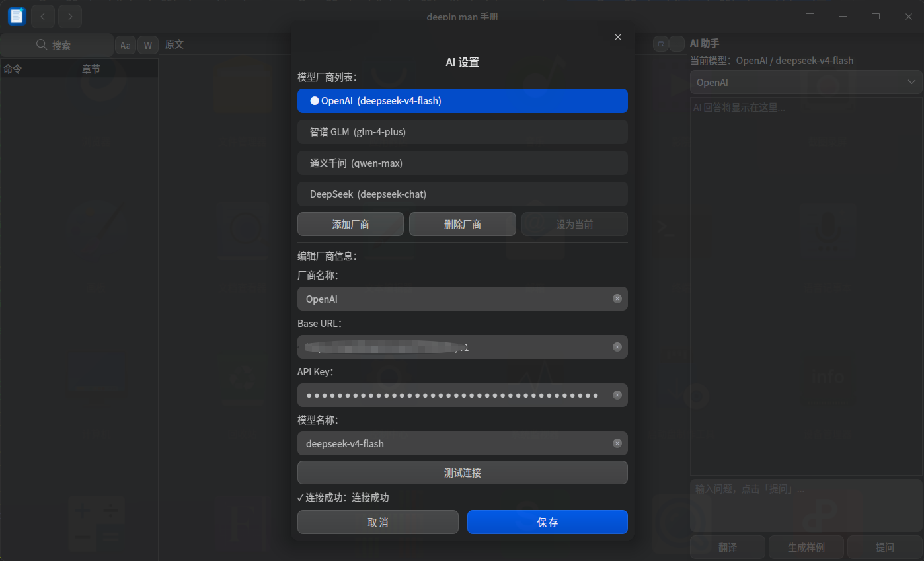Screen dimensions: 924x561
Task: Toggle the W whole-word search option
Action: (148, 45)
